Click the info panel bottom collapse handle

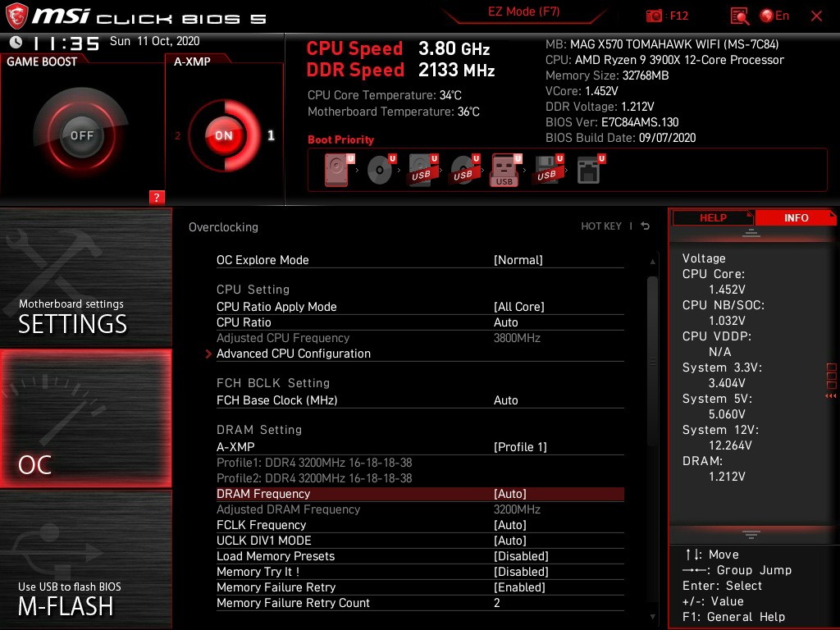[x=751, y=534]
